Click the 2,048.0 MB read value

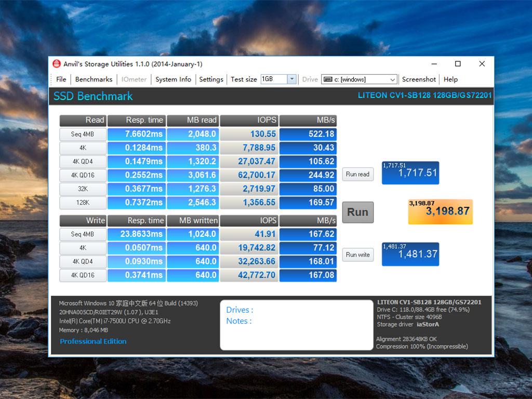coord(193,135)
